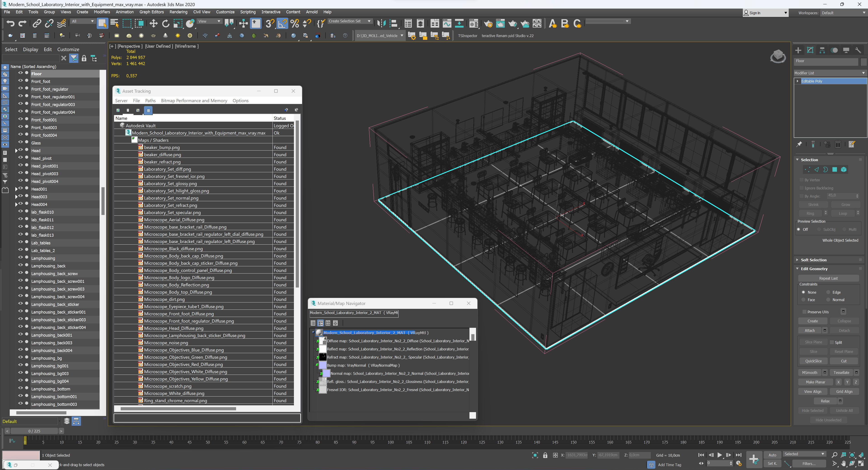Go to the end frame
The width and height of the screenshot is (868, 470).
point(739,455)
